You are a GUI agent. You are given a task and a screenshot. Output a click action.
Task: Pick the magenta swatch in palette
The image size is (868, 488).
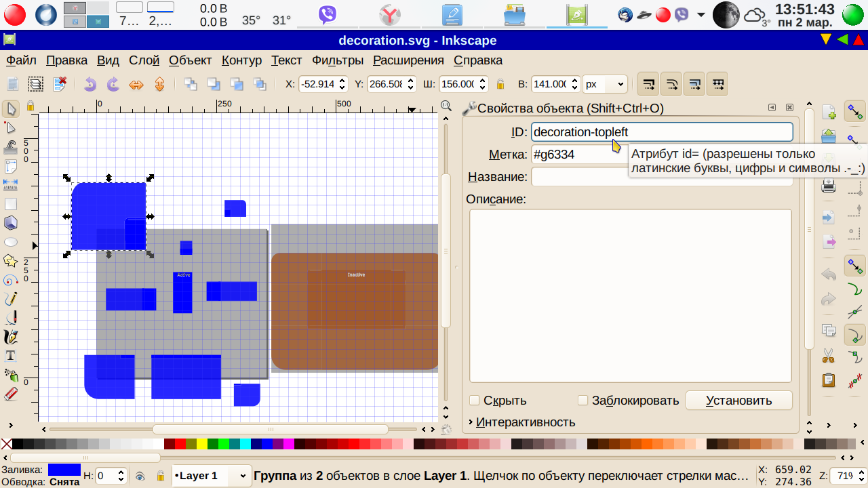coord(289,445)
